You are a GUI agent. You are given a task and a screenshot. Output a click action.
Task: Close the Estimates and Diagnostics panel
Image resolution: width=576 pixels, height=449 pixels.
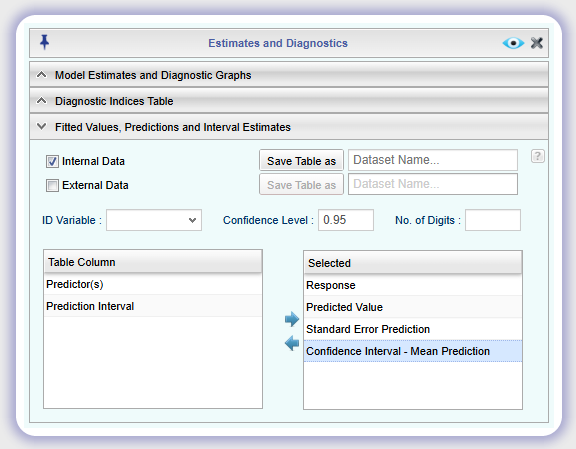coord(537,43)
